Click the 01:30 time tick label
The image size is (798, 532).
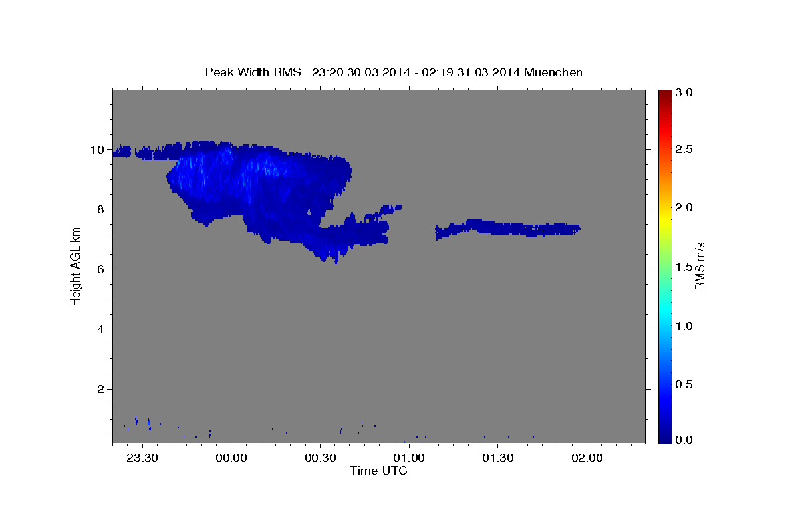coord(497,458)
